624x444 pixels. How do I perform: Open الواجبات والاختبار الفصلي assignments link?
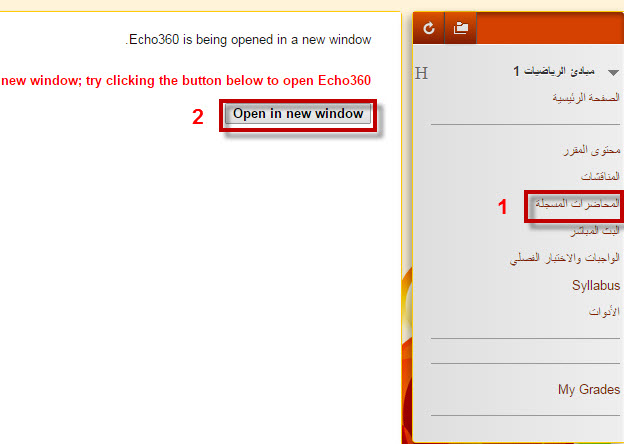click(x=565, y=258)
